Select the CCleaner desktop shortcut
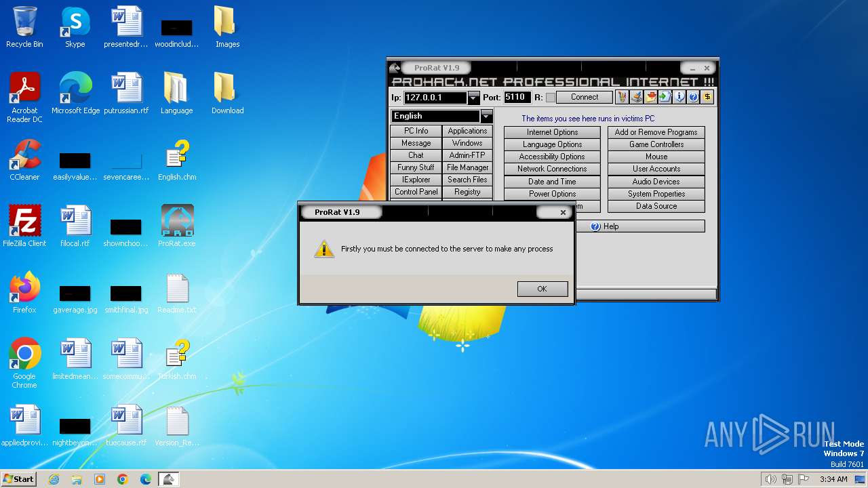This screenshot has width=868, height=488. click(x=24, y=160)
